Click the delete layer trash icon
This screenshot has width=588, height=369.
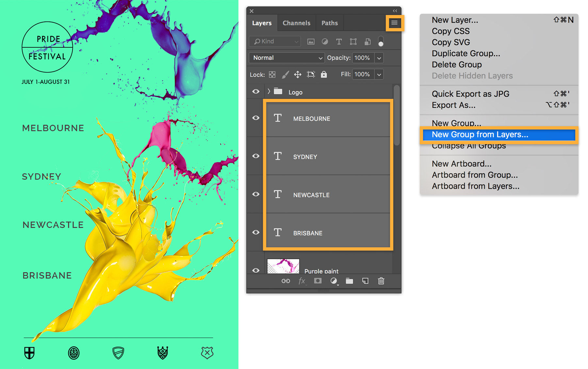(381, 281)
